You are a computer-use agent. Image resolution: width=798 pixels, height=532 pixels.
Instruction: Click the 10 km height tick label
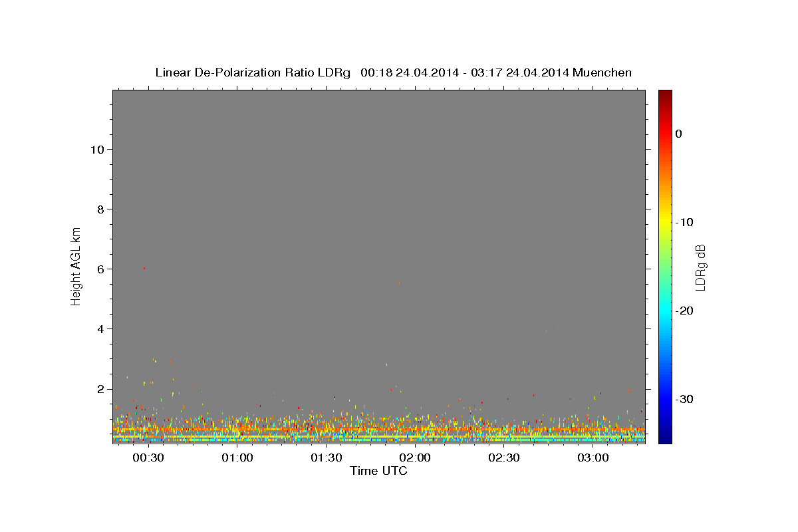point(96,149)
